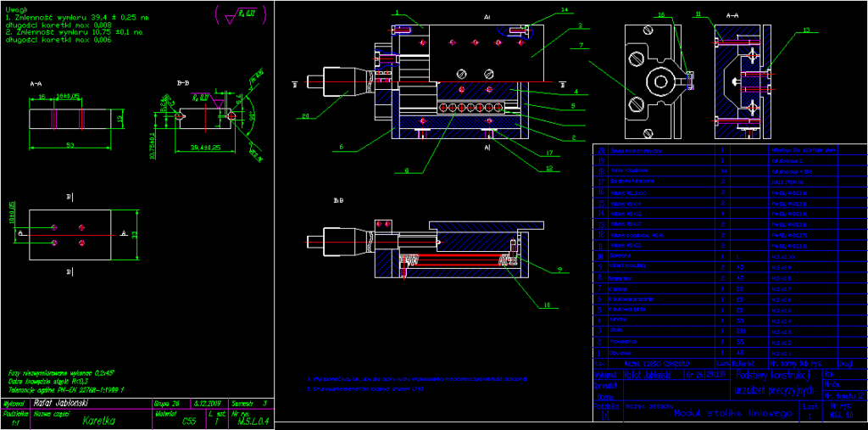This screenshot has width=868, height=430.
Task: Click the 'C55' material value
Action: [x=189, y=422]
